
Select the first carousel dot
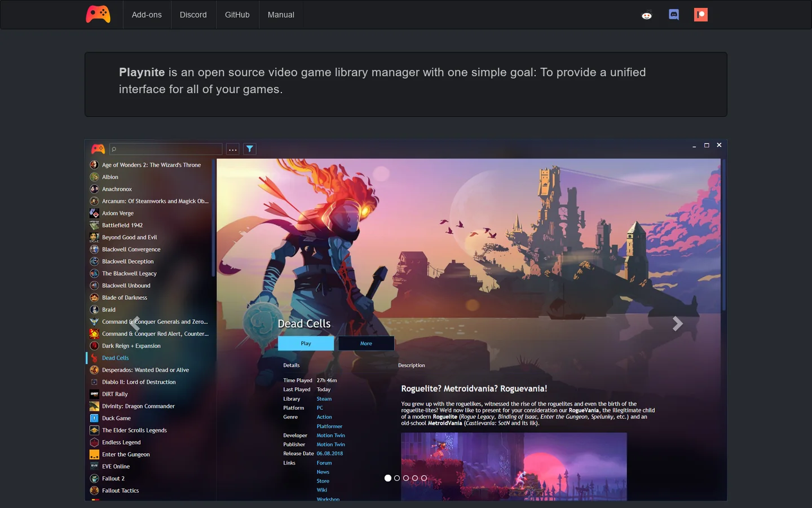[x=388, y=478]
